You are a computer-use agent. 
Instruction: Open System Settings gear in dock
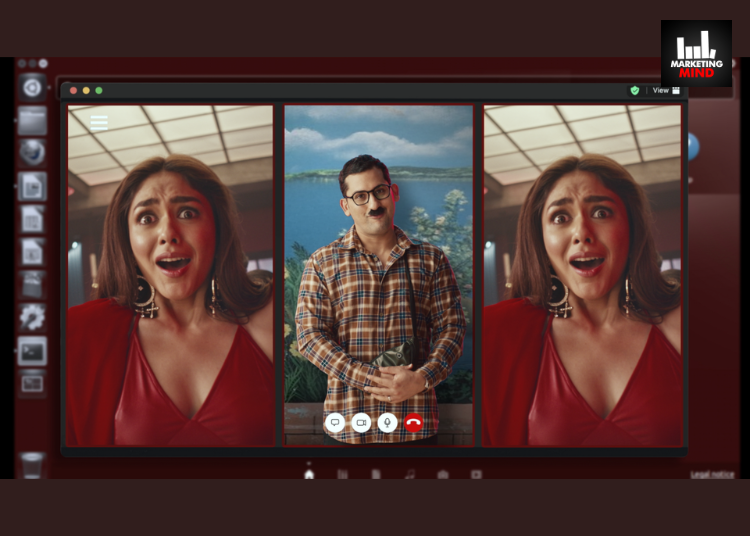(x=32, y=318)
